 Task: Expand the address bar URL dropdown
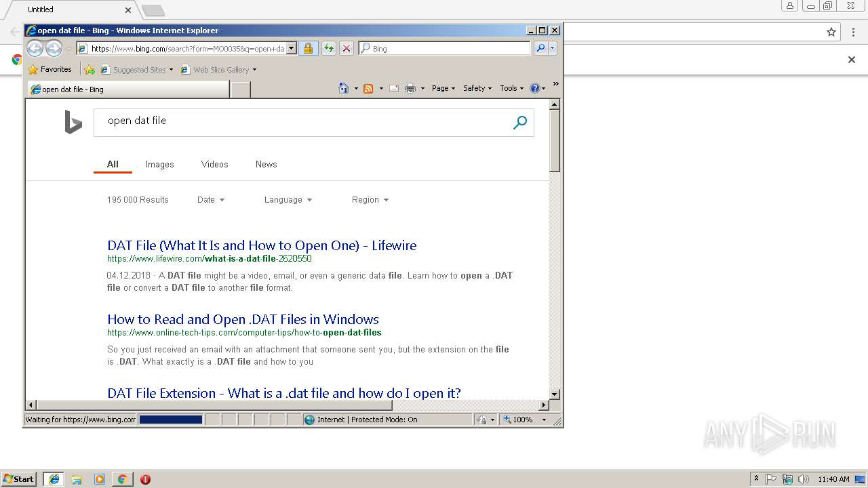292,48
